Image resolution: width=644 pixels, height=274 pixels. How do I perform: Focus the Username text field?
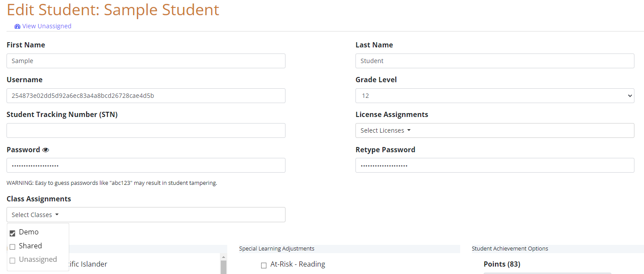[146, 96]
